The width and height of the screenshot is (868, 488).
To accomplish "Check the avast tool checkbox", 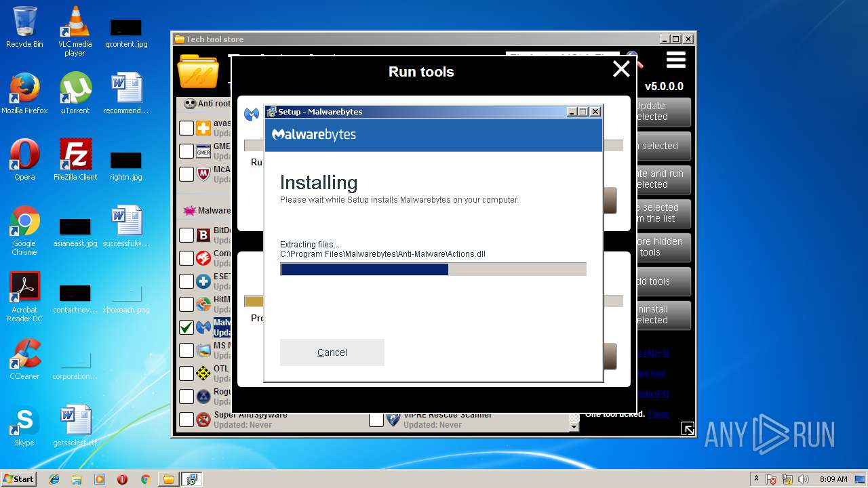I will pyautogui.click(x=186, y=128).
